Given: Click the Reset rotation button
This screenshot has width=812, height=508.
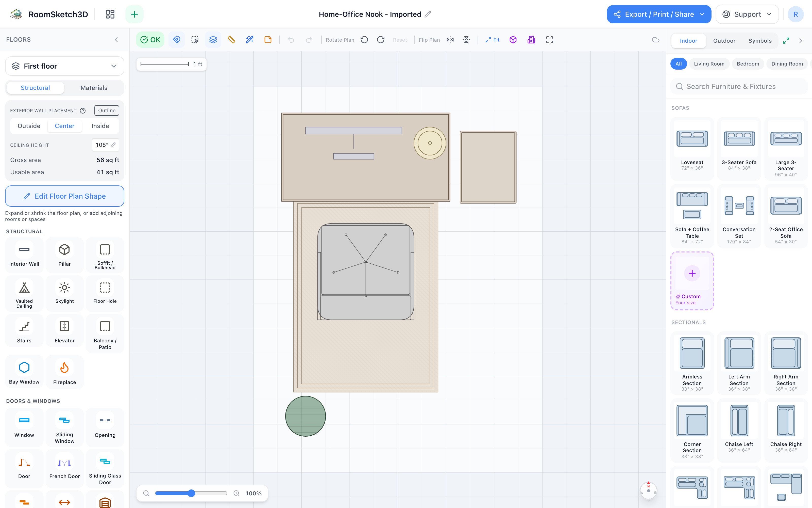Looking at the screenshot, I should pyautogui.click(x=400, y=40).
